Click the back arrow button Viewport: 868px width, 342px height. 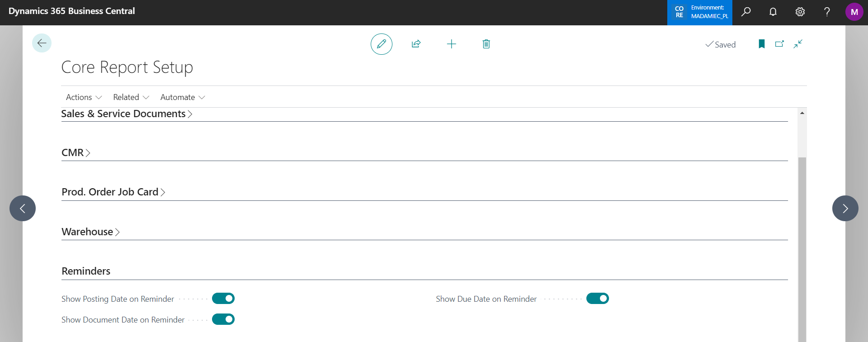point(42,43)
